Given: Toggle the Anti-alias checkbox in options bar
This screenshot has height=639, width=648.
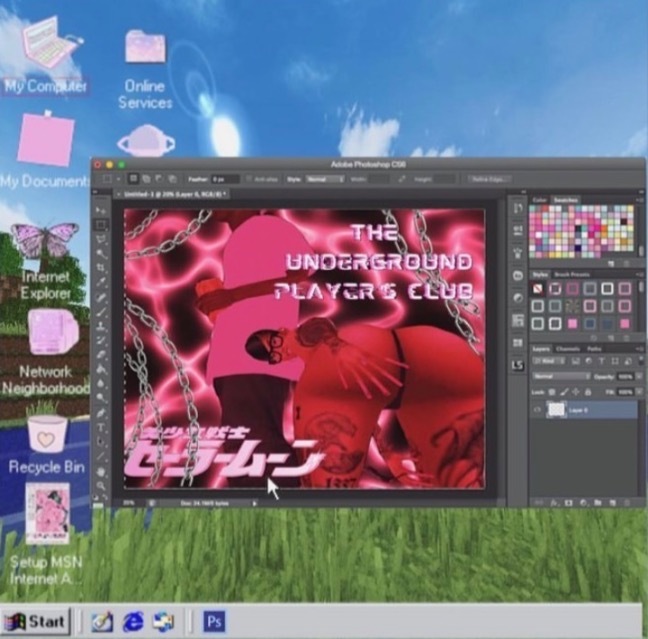Looking at the screenshot, I should click(249, 179).
